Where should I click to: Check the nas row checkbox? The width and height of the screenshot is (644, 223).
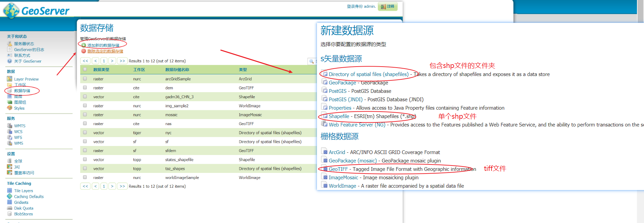(x=85, y=124)
